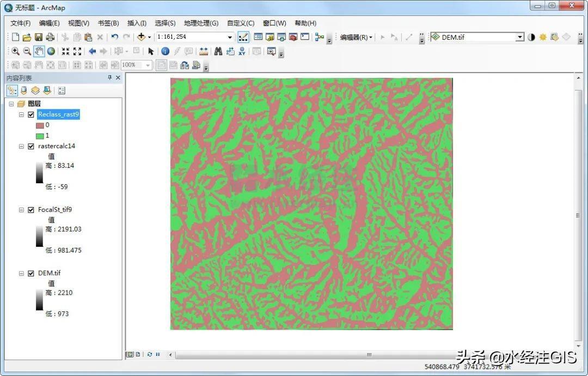Click the Add Data button icon
Image resolution: width=588 pixels, height=376 pixels.
point(142,37)
